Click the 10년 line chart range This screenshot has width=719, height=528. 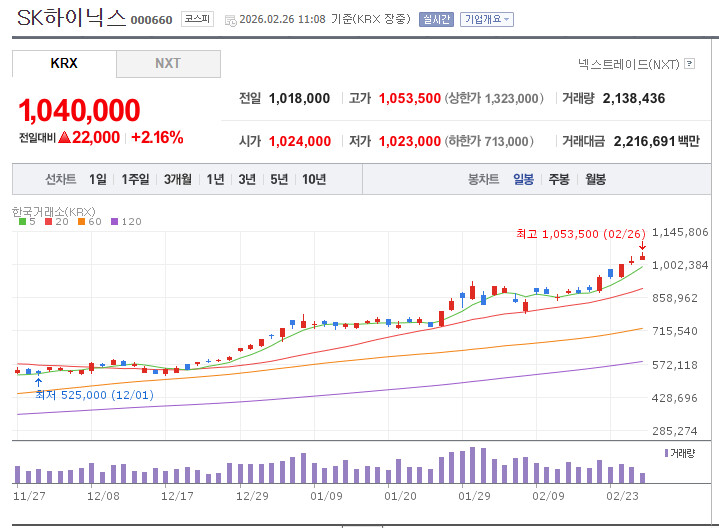[x=313, y=179]
